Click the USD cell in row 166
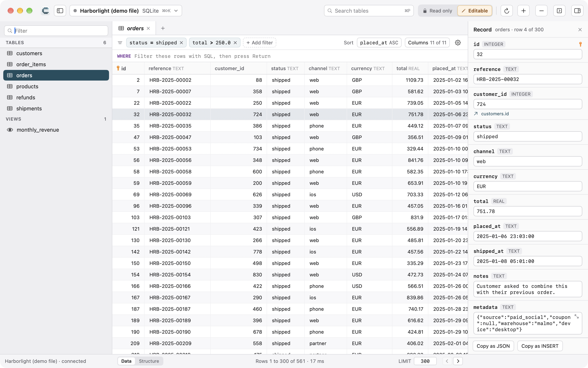Image resolution: width=588 pixels, height=368 pixels. (369, 286)
